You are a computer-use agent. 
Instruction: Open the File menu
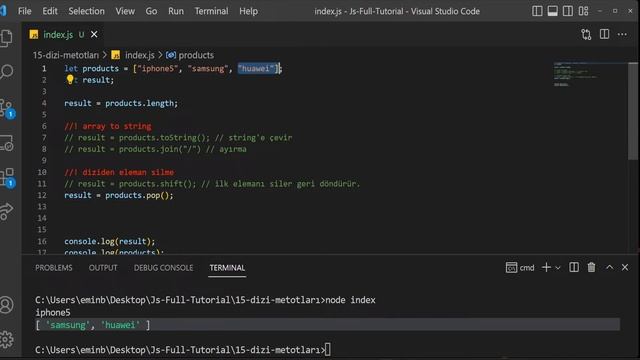(24, 11)
